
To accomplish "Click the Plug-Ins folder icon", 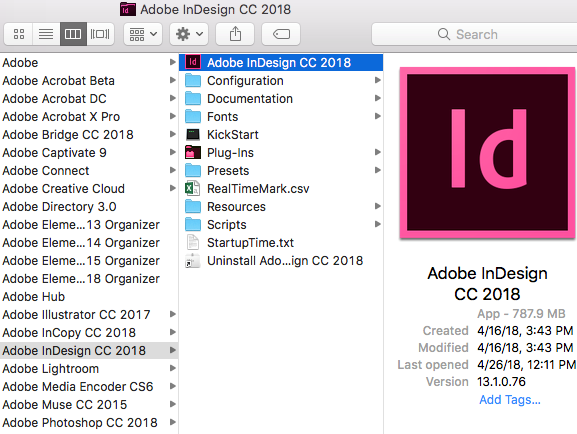I will (193, 152).
